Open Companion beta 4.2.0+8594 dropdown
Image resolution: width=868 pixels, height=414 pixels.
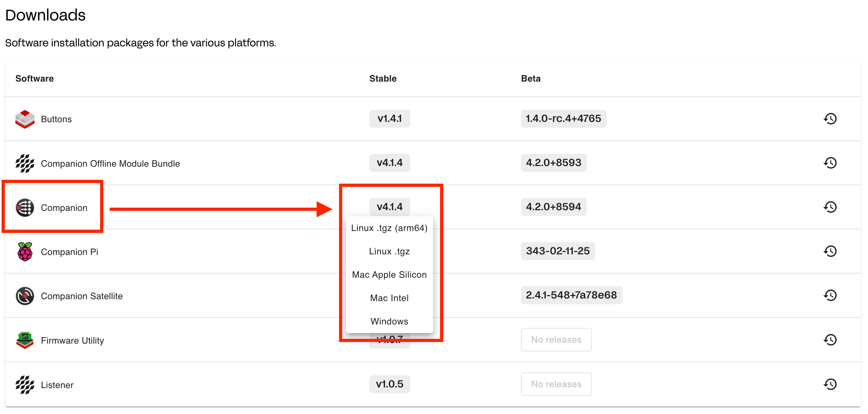554,207
